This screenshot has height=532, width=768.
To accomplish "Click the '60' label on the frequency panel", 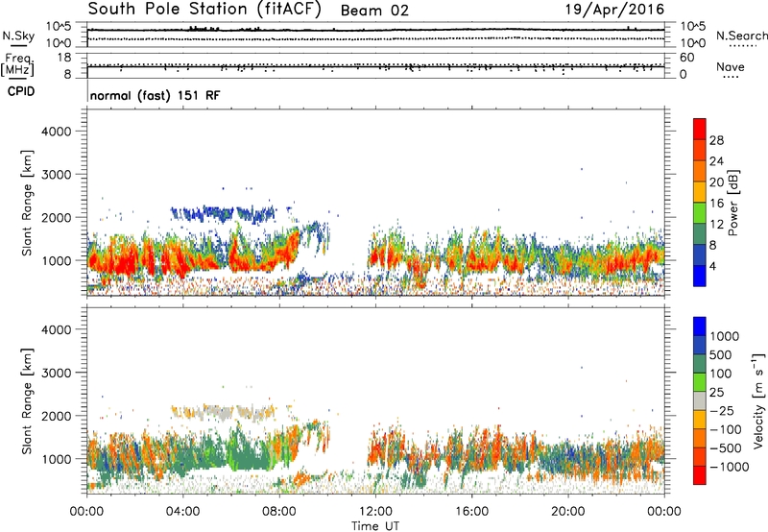I will [686, 58].
